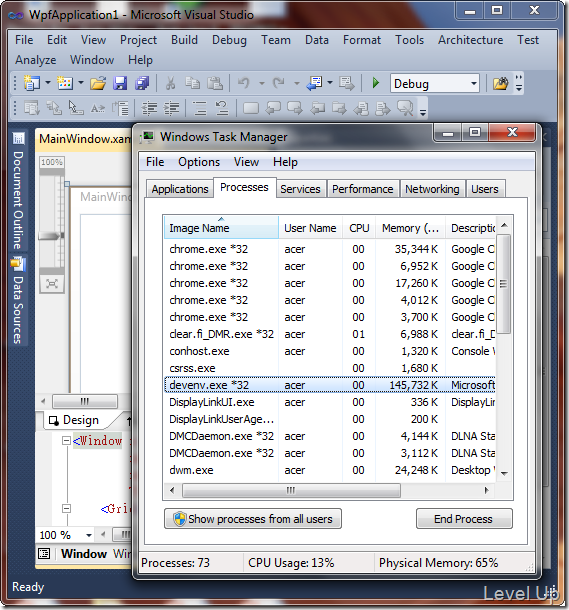Open the Document Outline side panel
This screenshot has height=610, width=569.
[18, 191]
